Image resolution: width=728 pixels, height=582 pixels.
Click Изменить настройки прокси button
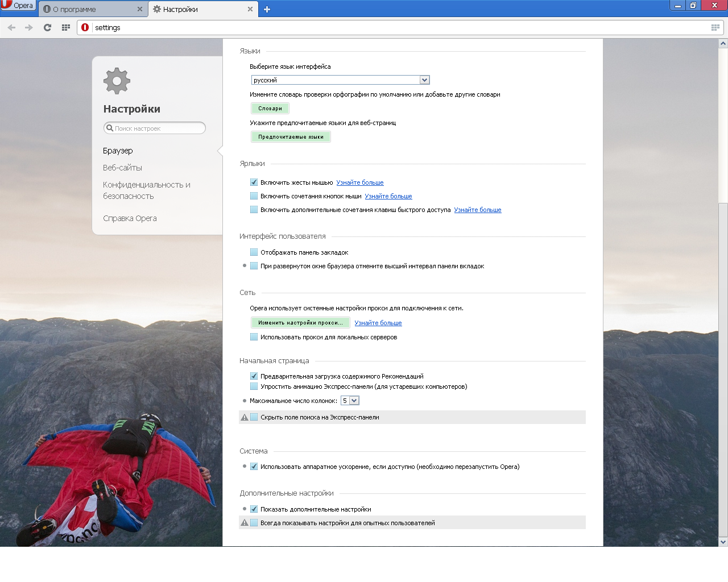pyautogui.click(x=300, y=323)
